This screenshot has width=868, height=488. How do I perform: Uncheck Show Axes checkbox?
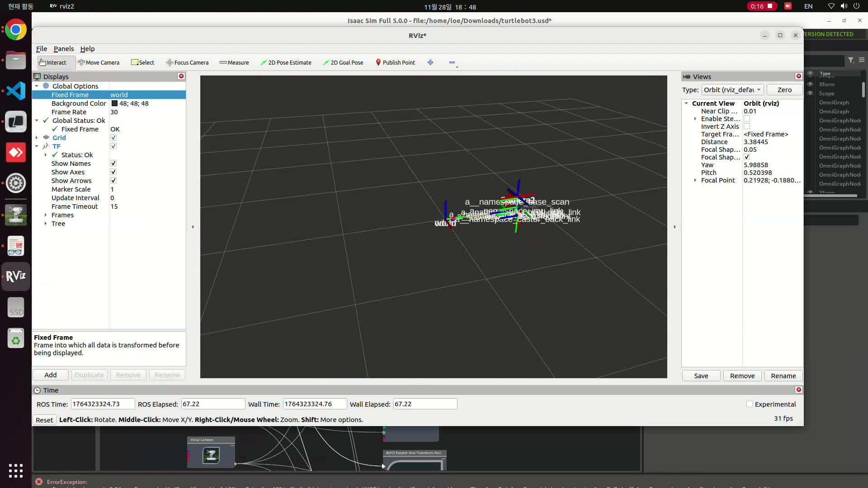click(x=113, y=172)
